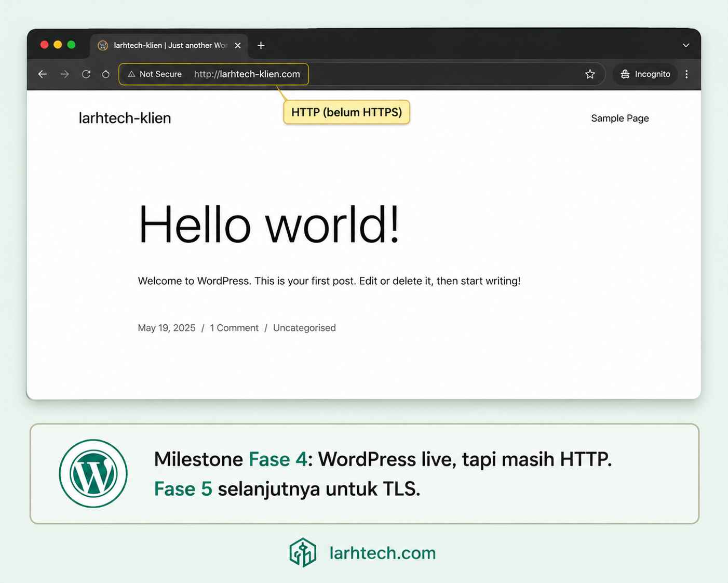Click the red close window button
The width and height of the screenshot is (728, 583).
pos(44,45)
